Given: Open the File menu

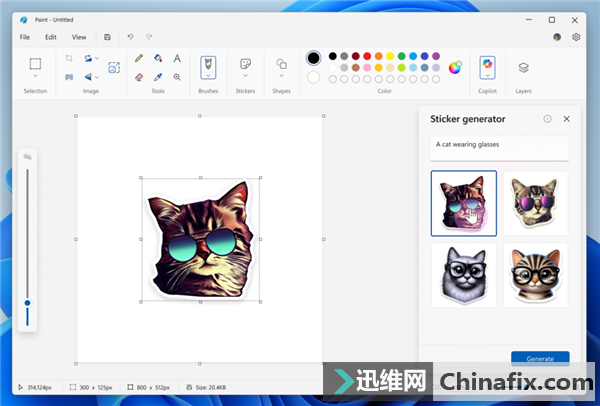Looking at the screenshot, I should tap(25, 37).
